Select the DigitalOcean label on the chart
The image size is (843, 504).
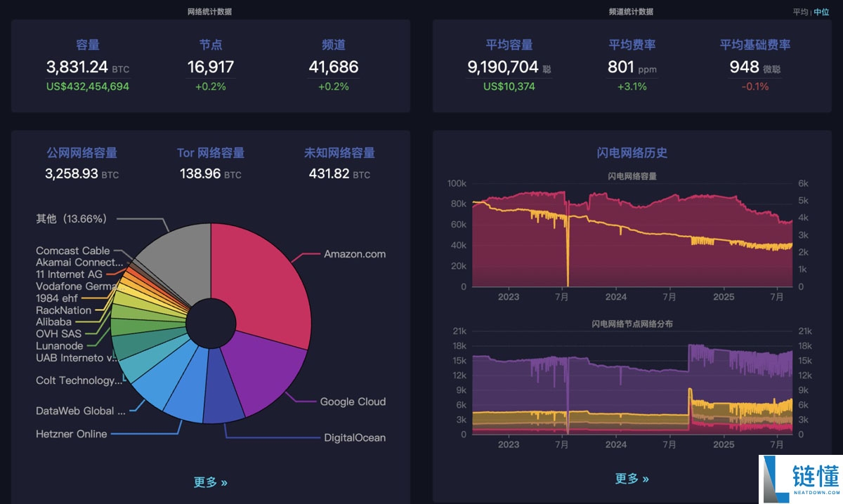pos(355,437)
